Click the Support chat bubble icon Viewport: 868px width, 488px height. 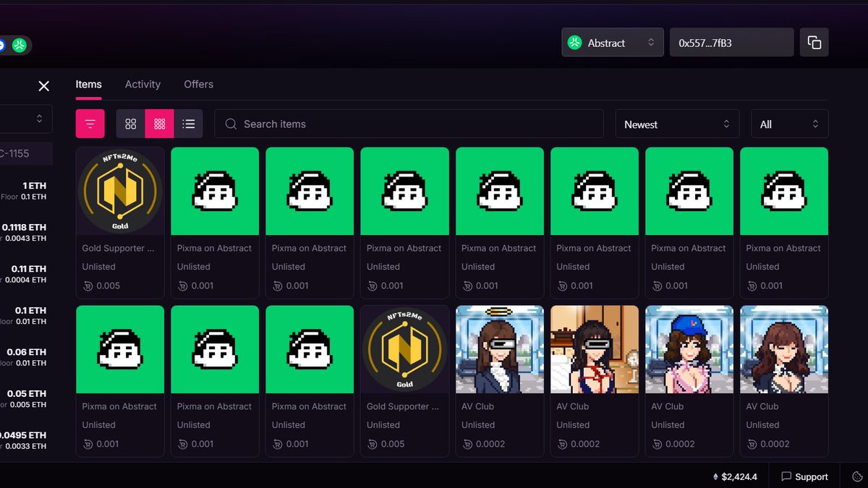(786, 476)
